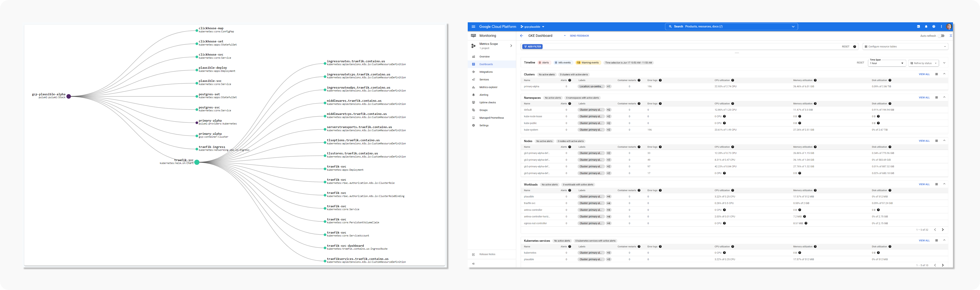Click the Metrics Scope hexagon icon
Image resolution: width=980 pixels, height=290 pixels.
click(473, 46)
